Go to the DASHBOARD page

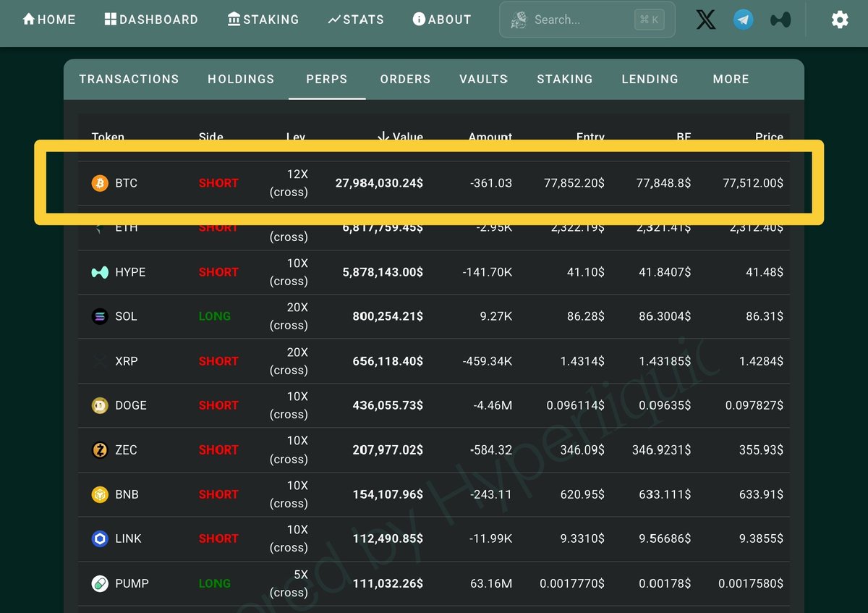pyautogui.click(x=151, y=20)
